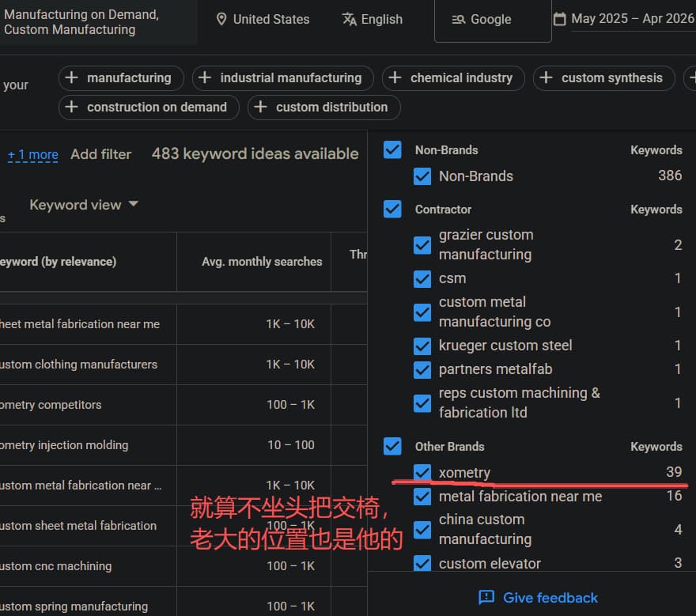Click 'custom clothing manufacturers' keyword row text

click(x=78, y=365)
